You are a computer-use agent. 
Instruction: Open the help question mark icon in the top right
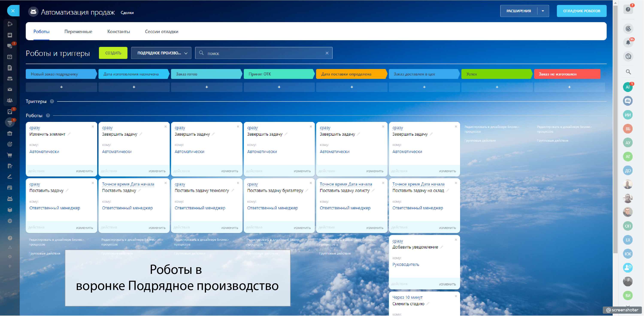click(628, 9)
